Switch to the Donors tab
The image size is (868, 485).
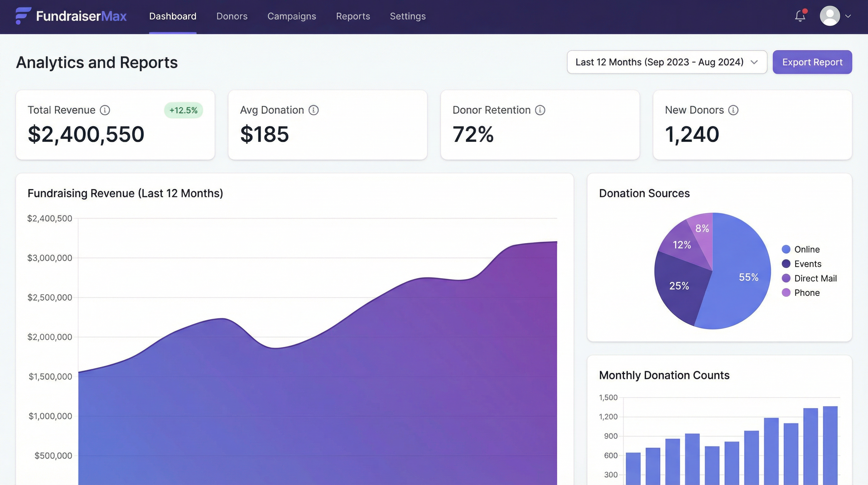232,16
